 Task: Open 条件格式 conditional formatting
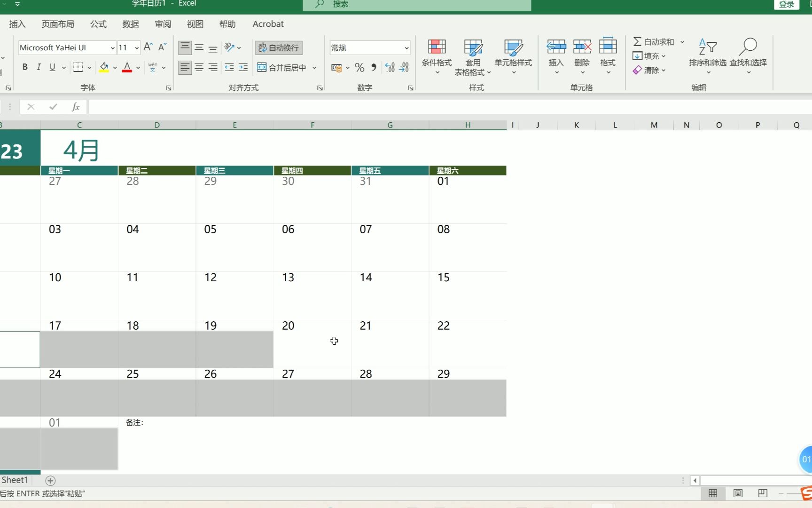click(x=437, y=56)
